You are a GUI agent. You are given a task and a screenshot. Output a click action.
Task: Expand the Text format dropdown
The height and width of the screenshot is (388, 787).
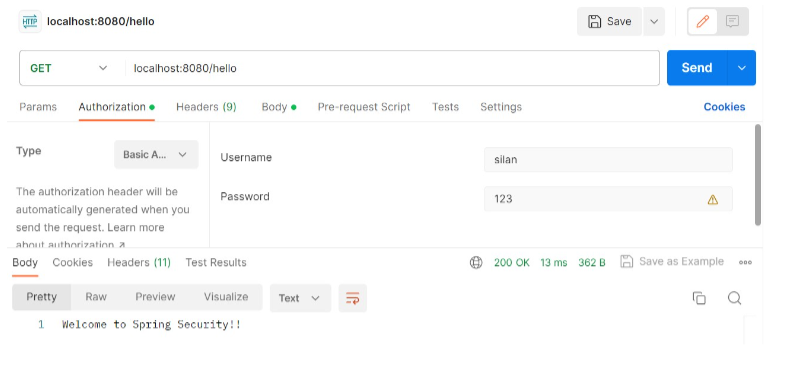tap(300, 298)
